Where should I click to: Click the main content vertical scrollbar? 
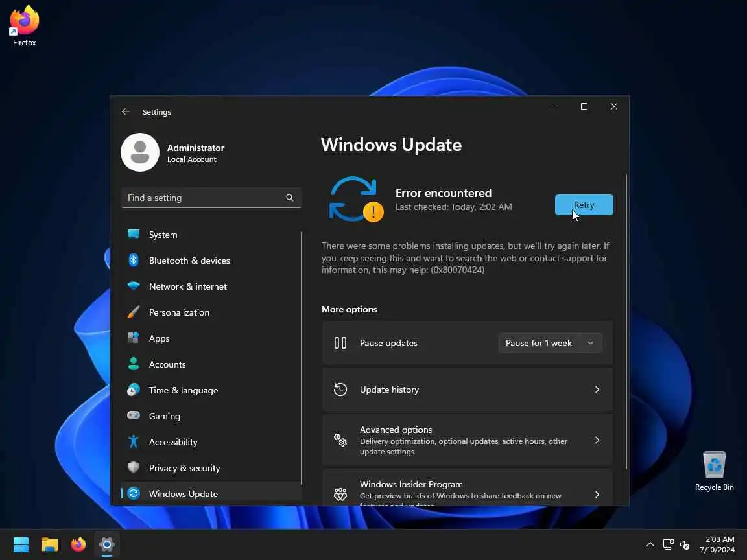626,322
